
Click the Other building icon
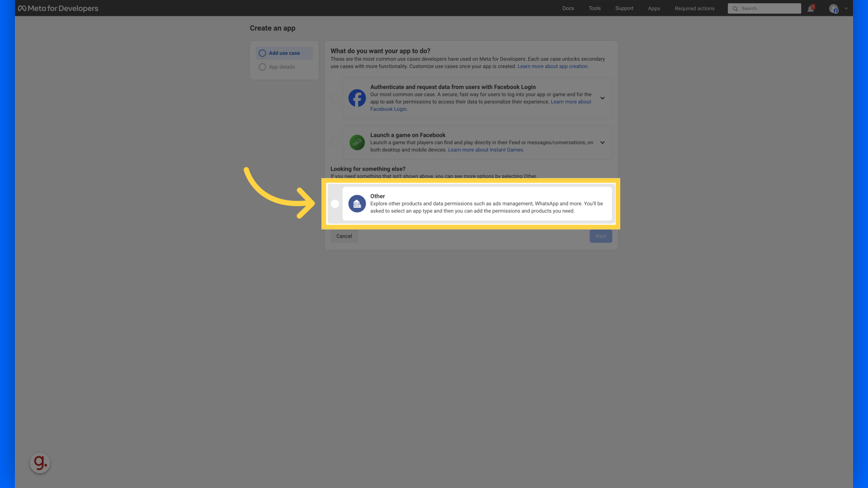[357, 204]
